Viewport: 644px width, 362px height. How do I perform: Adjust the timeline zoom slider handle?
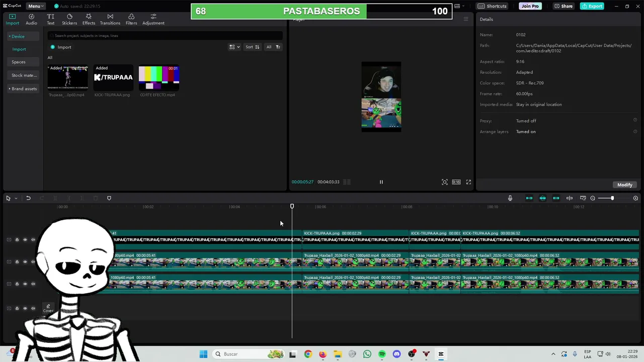click(612, 198)
